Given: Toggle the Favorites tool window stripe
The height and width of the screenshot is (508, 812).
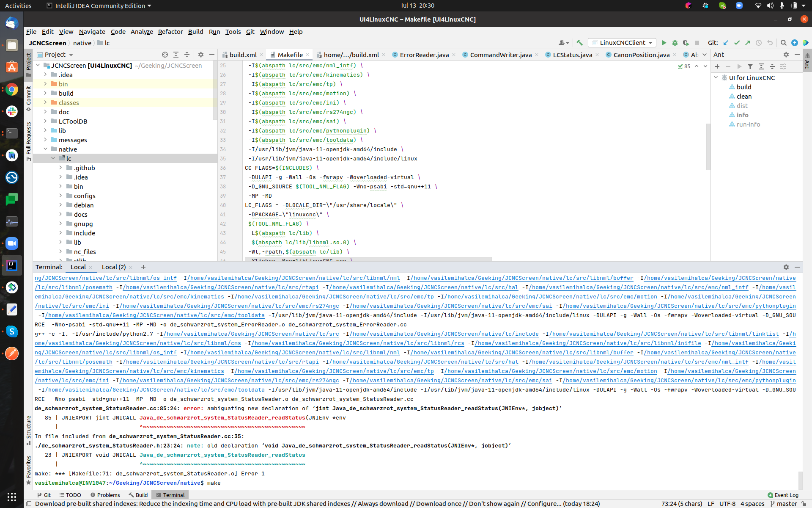Looking at the screenshot, I should pos(28,469).
